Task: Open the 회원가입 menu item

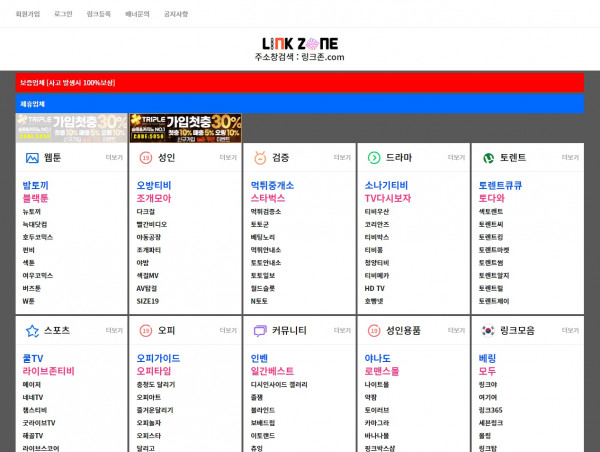Action: (27, 15)
